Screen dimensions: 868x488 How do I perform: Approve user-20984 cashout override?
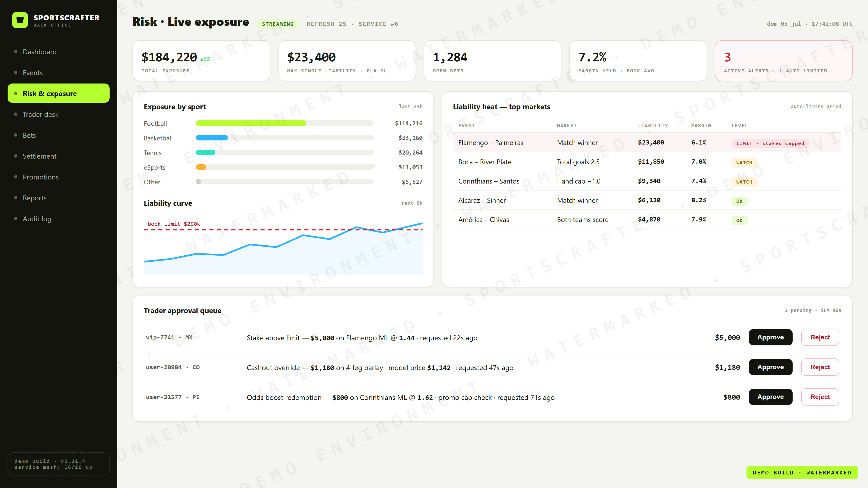(x=770, y=367)
